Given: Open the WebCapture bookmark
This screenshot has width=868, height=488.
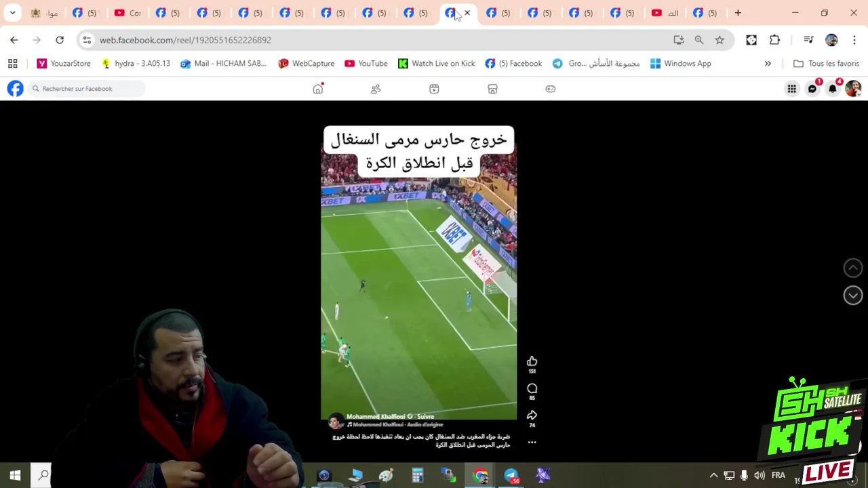Looking at the screenshot, I should click(307, 64).
